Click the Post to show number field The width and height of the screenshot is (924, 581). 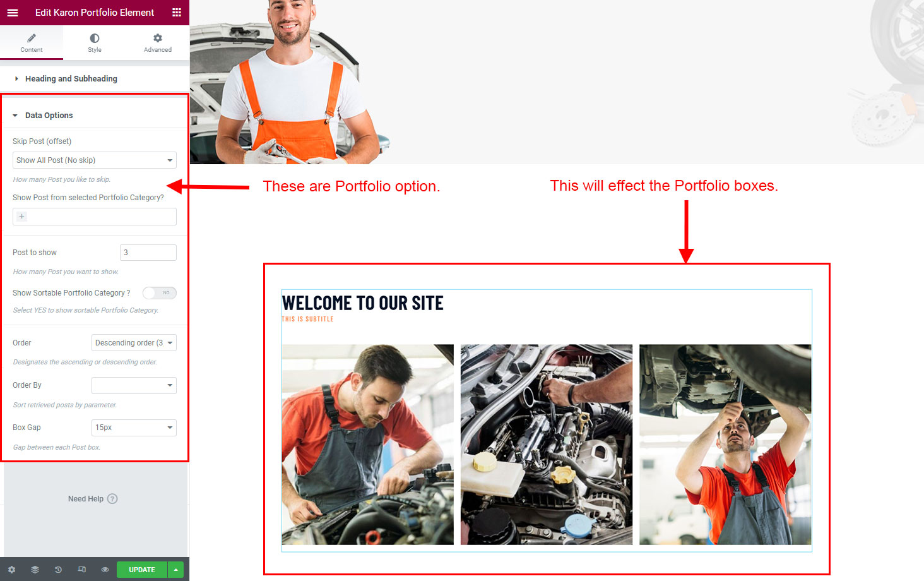point(148,253)
